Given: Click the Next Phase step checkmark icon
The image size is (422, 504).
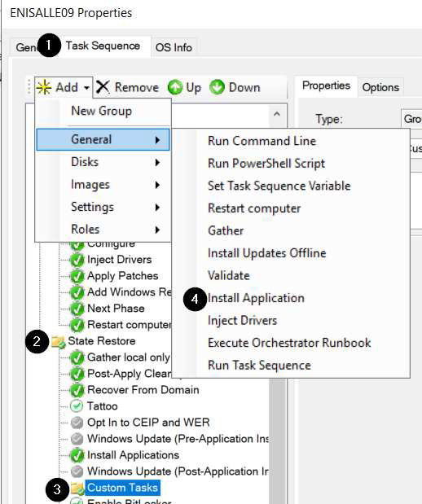Looking at the screenshot, I should pyautogui.click(x=77, y=309).
